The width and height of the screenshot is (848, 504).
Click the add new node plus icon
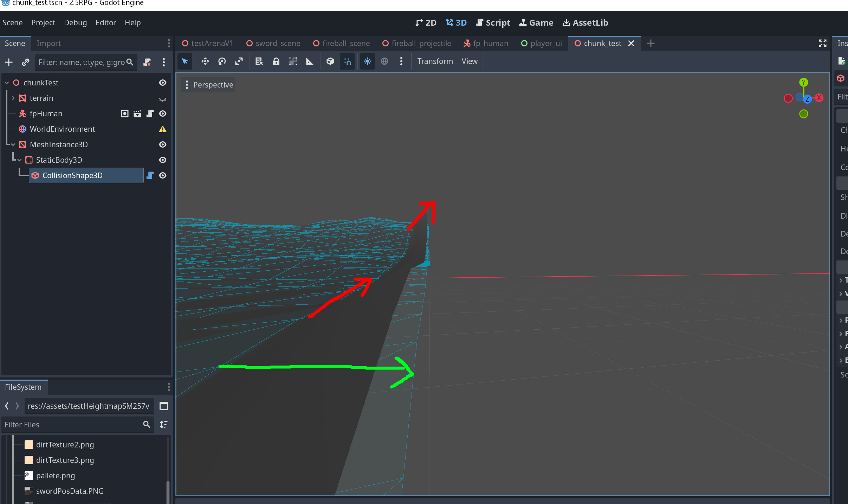9,62
